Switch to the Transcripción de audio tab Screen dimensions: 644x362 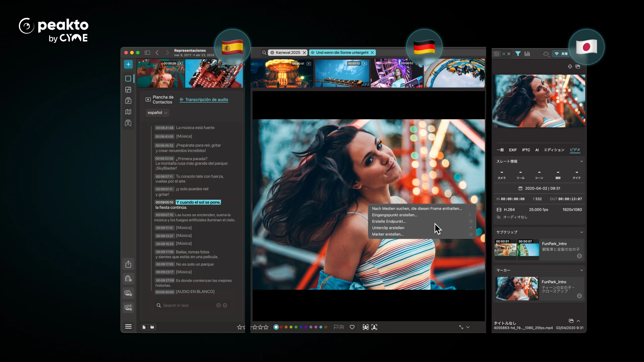click(x=204, y=100)
